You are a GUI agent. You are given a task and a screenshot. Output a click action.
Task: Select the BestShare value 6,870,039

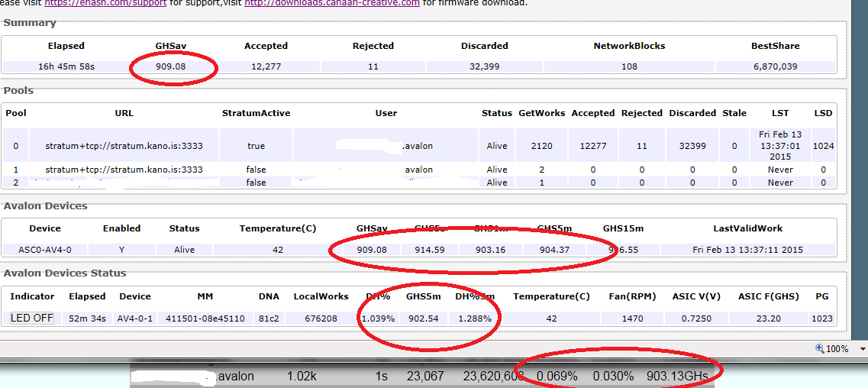[x=775, y=66]
